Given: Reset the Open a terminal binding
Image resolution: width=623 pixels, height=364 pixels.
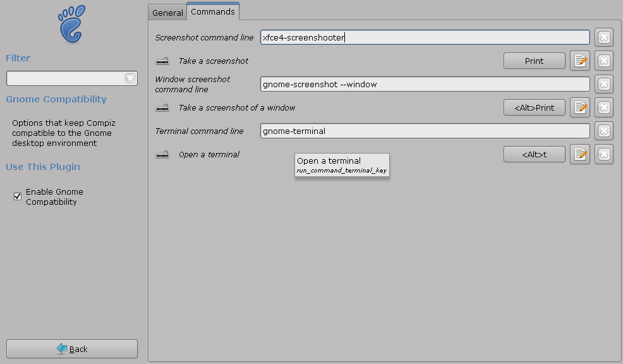Looking at the screenshot, I should tap(604, 155).
